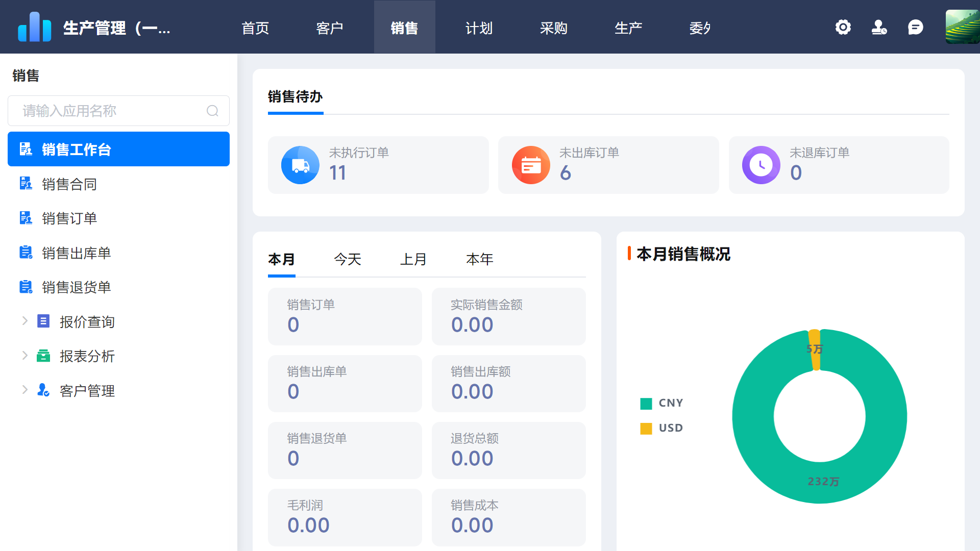Expand the 客户管理 menu section
The width and height of the screenshot is (980, 551).
coord(25,389)
